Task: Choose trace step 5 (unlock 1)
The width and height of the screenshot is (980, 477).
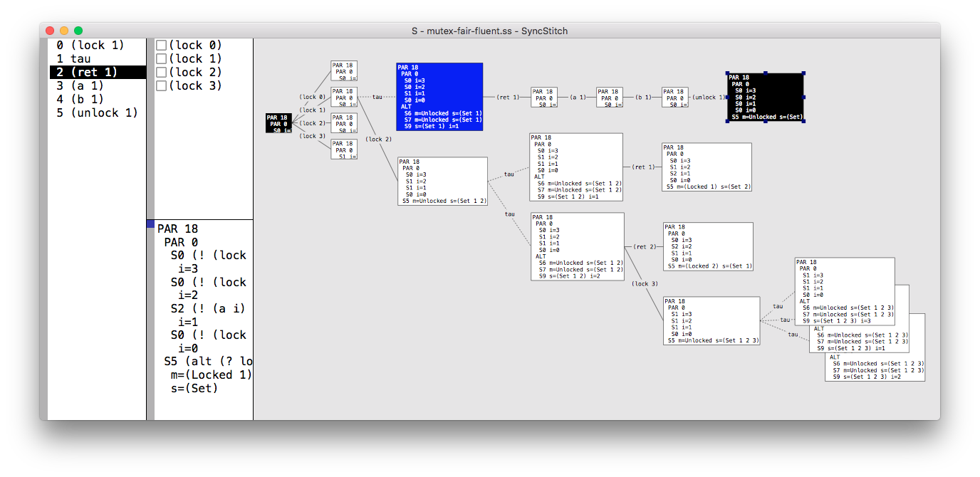Action: pyautogui.click(x=97, y=113)
